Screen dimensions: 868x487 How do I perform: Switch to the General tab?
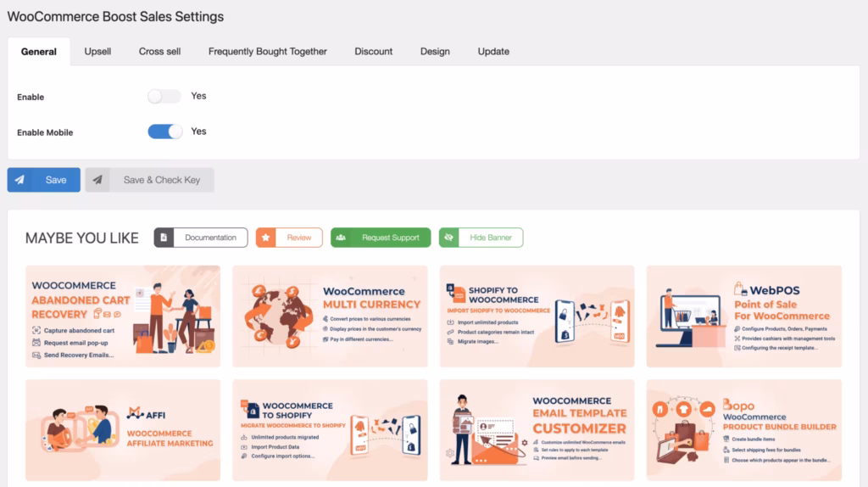click(x=39, y=52)
